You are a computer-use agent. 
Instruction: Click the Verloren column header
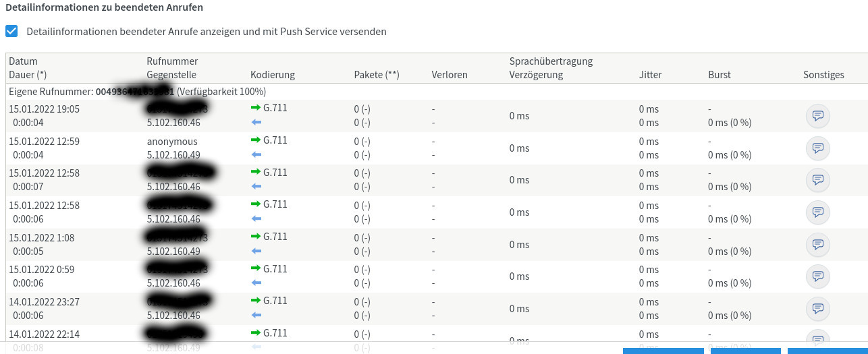[x=450, y=75]
